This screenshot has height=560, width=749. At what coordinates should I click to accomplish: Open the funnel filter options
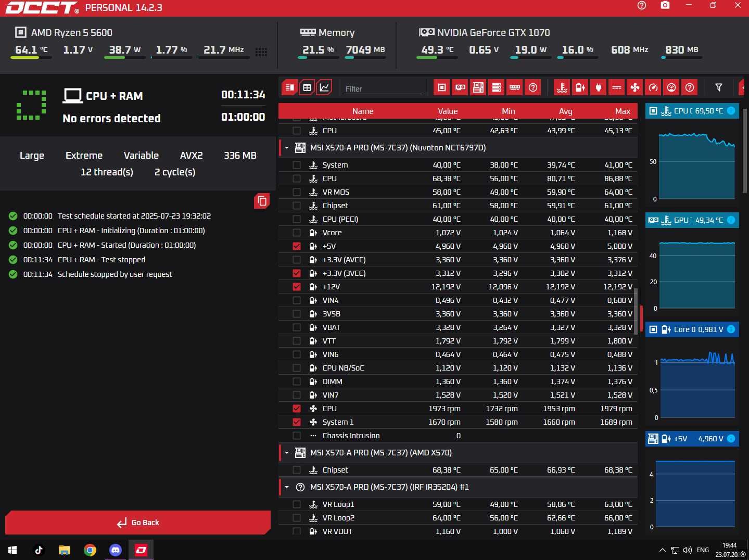pyautogui.click(x=719, y=87)
